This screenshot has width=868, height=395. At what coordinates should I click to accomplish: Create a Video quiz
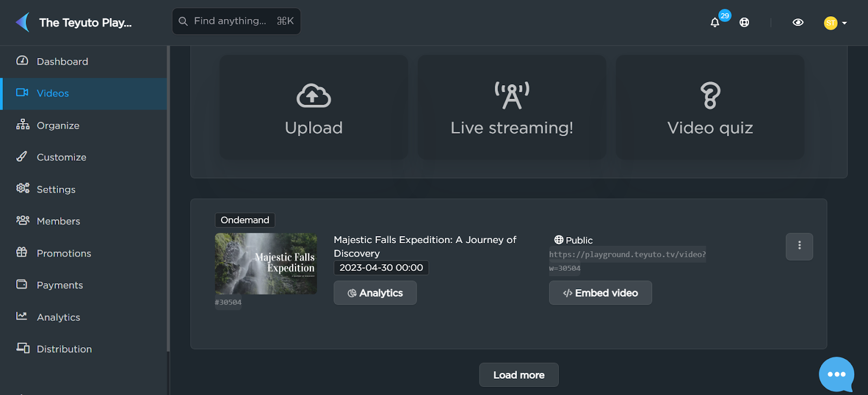[710, 107]
